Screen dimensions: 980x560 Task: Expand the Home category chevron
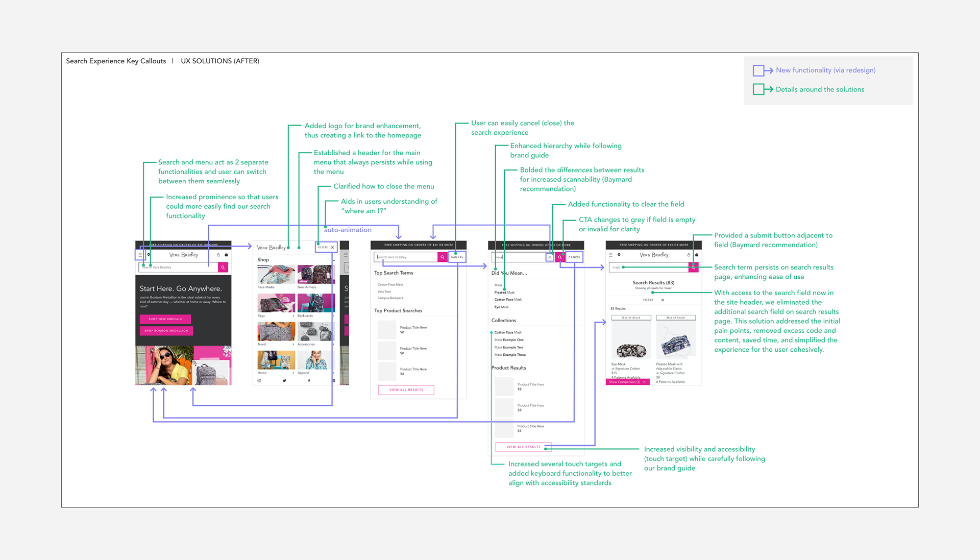click(293, 373)
